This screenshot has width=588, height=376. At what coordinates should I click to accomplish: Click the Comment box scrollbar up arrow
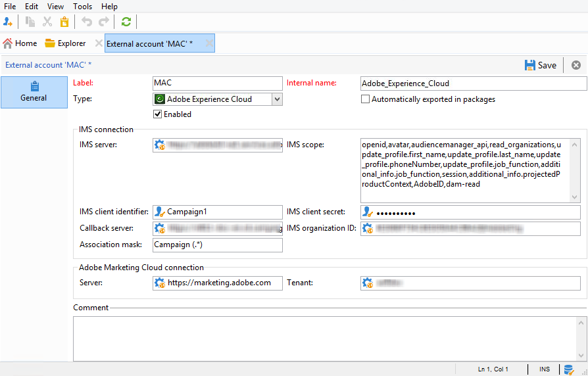click(581, 323)
